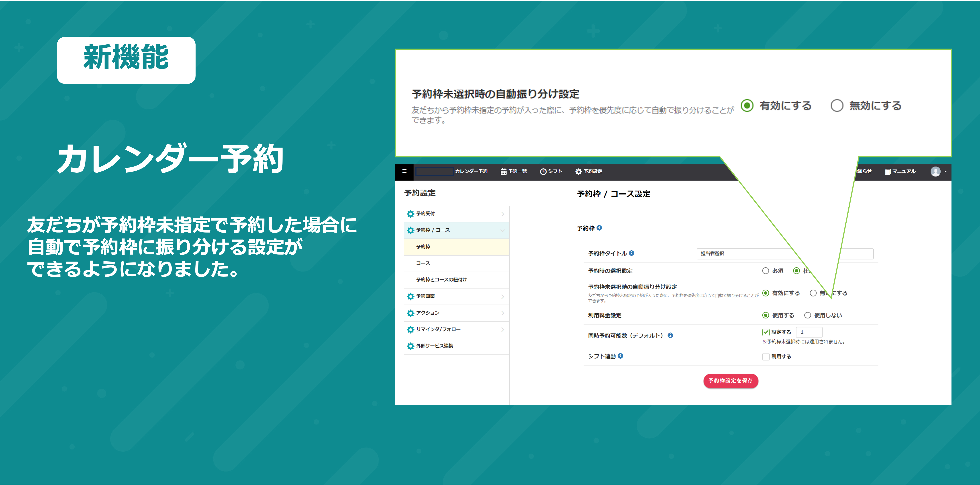This screenshot has height=485, width=980.
Task: Open 外部サービス連携 sidebar item
Action: pos(457,346)
